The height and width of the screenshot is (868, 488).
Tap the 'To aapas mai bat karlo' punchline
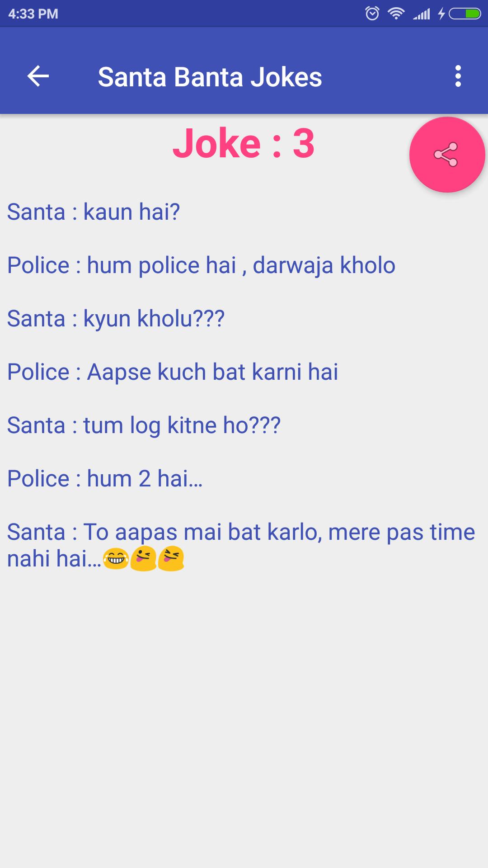tap(241, 545)
